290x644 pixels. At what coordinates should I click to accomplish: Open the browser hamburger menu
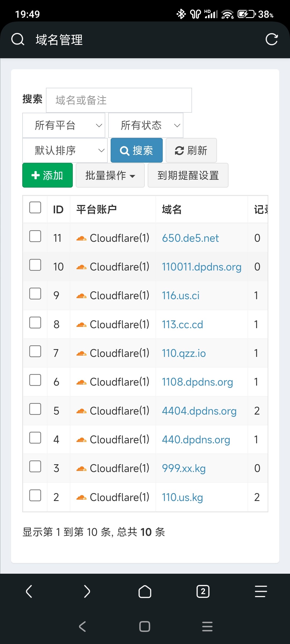point(261,591)
